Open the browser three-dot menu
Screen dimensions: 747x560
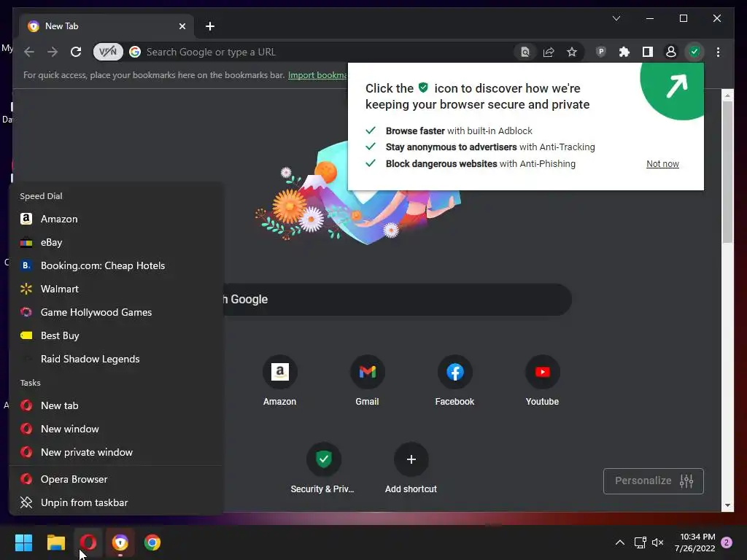(x=718, y=52)
